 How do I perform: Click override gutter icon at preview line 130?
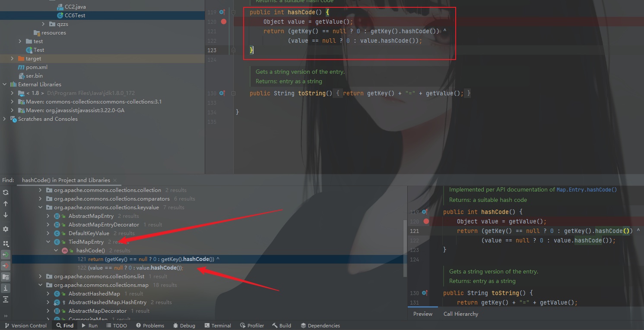(425, 293)
